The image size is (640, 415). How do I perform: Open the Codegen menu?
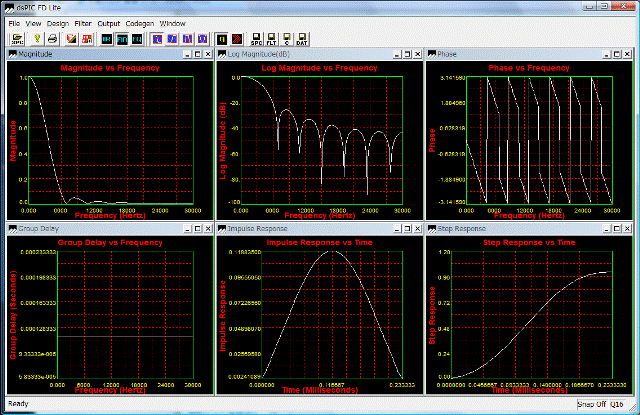[139, 21]
